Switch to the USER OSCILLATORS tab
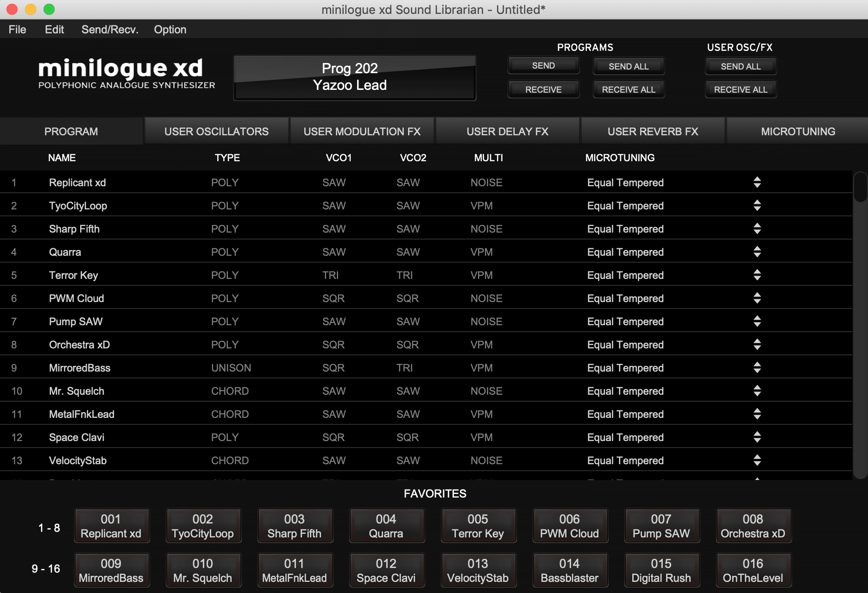Viewport: 868px width, 593px height. 216,132
